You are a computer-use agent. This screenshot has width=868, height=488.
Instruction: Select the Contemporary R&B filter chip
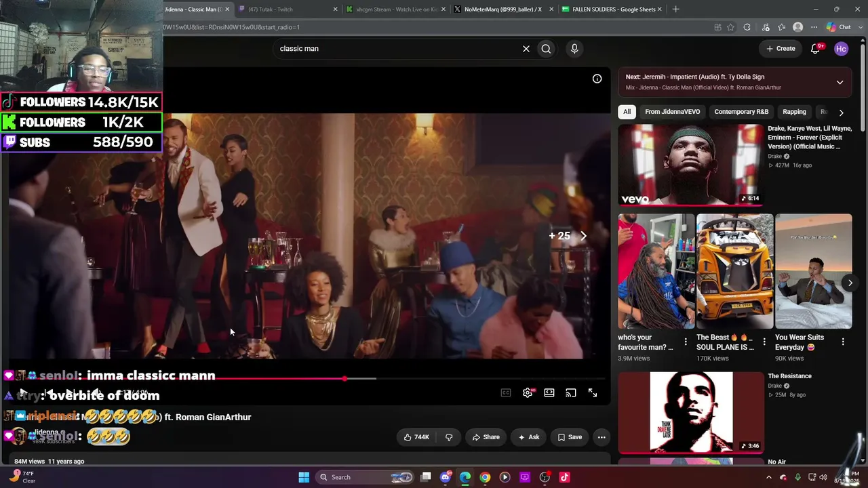741,112
